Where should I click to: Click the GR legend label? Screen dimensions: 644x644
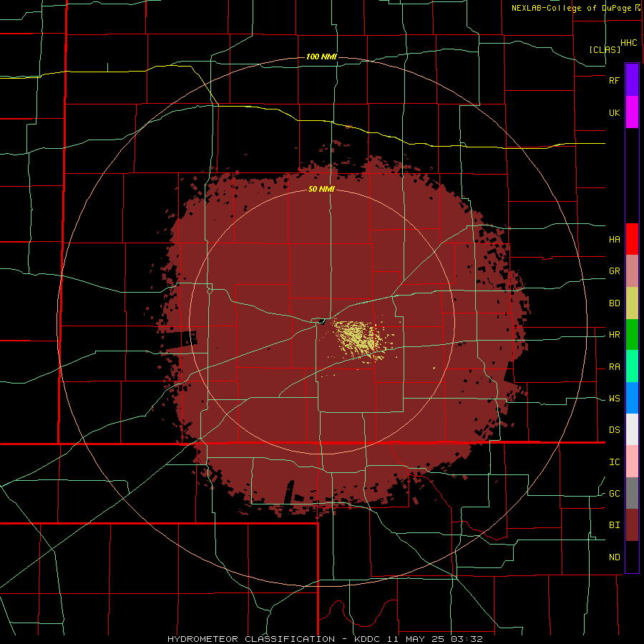point(614,271)
